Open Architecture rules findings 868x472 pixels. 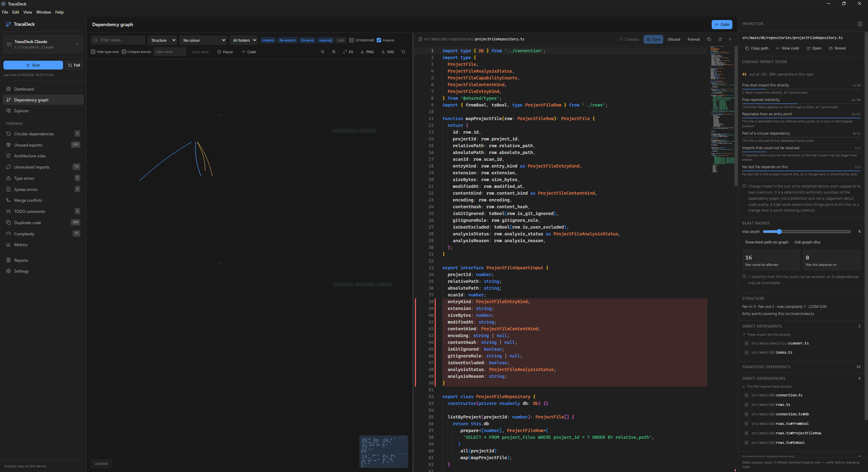tap(43, 156)
